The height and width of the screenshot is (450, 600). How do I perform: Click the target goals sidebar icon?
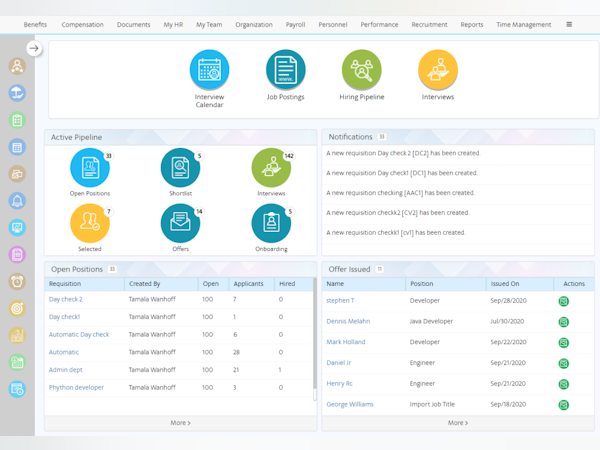coord(17,308)
